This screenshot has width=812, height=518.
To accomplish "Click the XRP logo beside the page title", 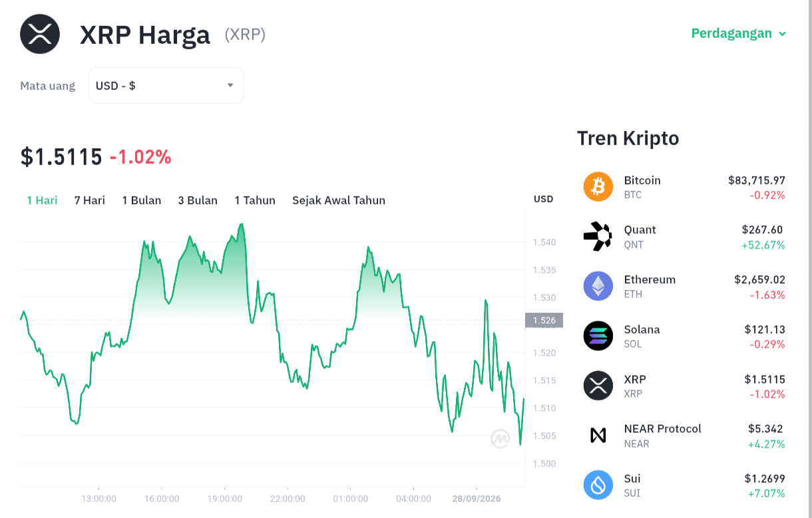I will (x=40, y=34).
